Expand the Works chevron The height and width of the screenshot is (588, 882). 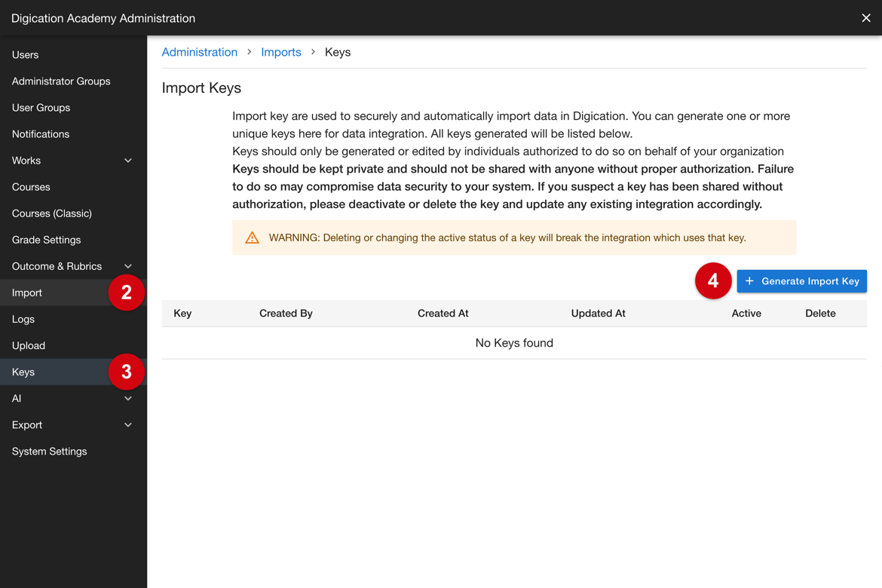(128, 161)
